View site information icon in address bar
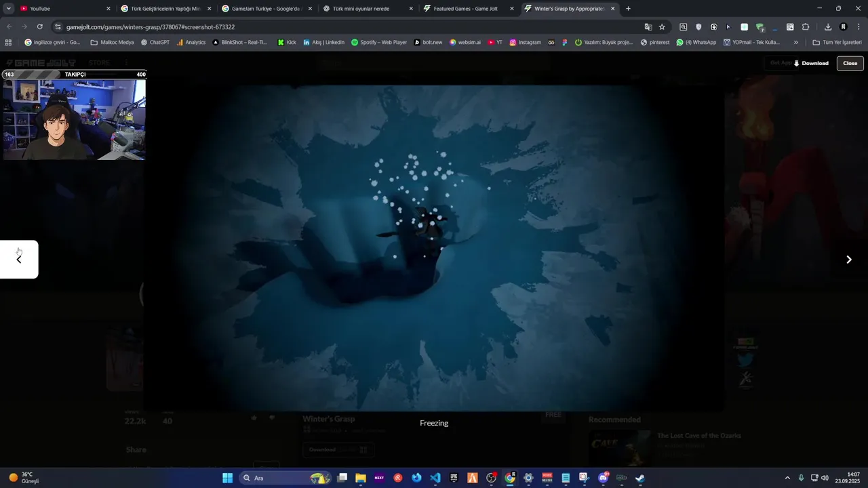 [58, 27]
